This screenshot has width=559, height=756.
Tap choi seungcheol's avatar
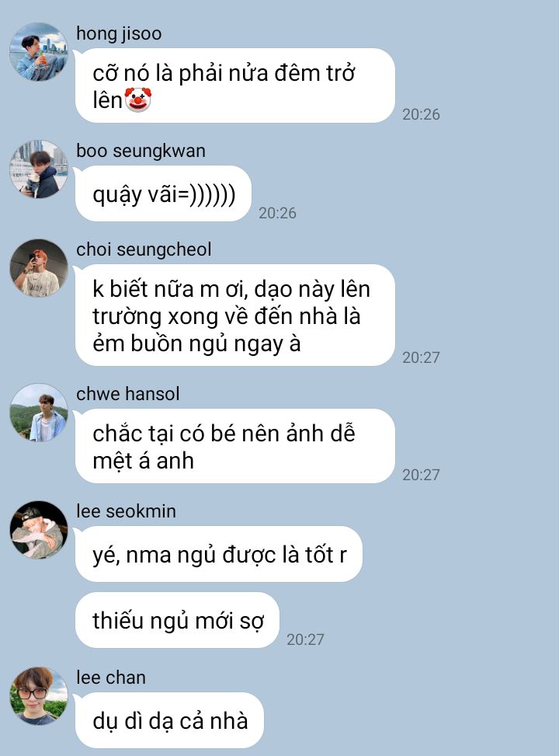[x=39, y=267]
